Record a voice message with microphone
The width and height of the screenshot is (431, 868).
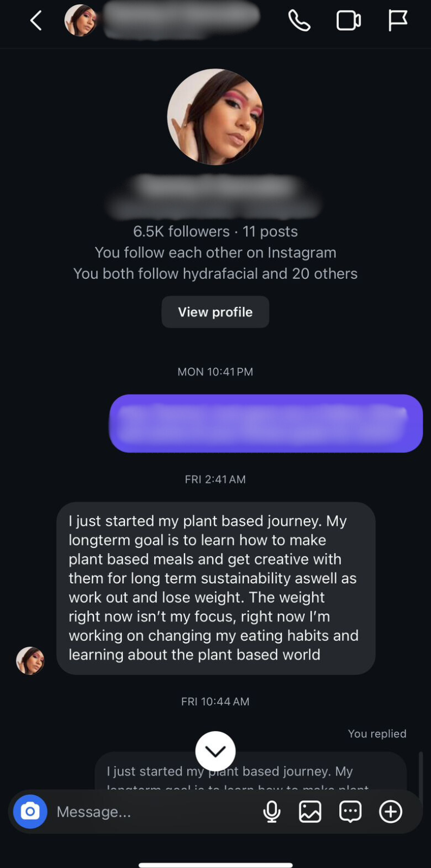pyautogui.click(x=272, y=812)
